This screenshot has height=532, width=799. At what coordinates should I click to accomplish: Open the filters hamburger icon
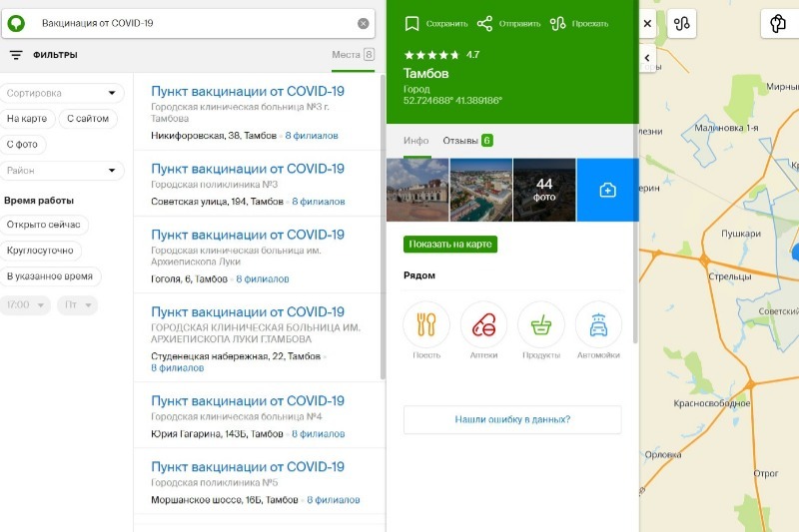click(x=16, y=55)
